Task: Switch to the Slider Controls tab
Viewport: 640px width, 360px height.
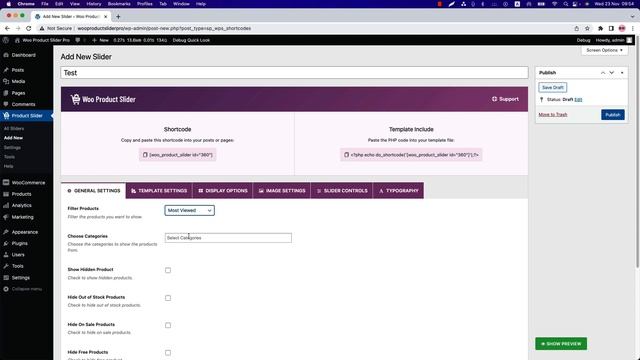Action: coord(342,191)
